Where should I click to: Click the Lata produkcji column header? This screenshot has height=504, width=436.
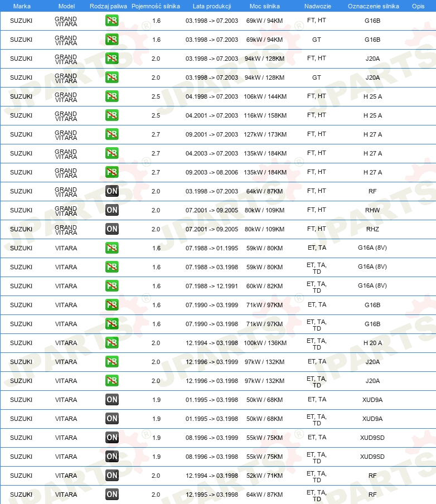click(x=212, y=6)
